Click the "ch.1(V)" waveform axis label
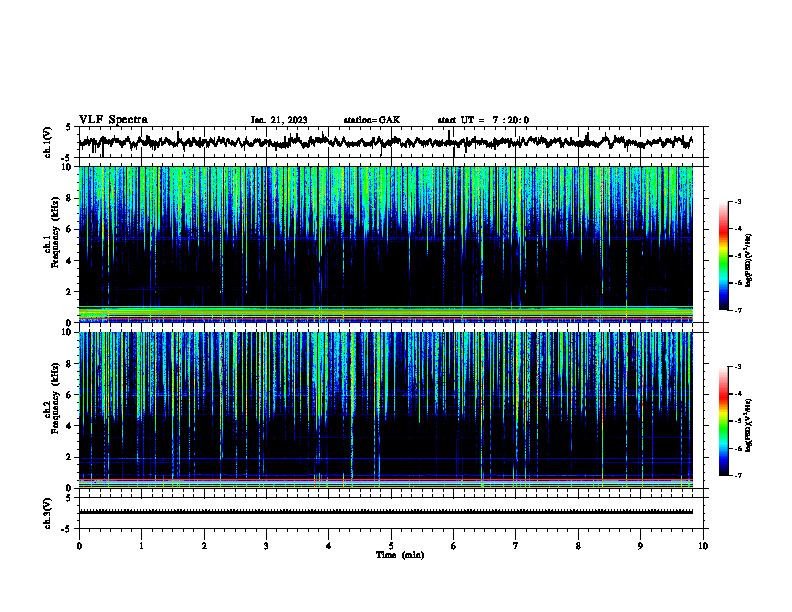Screen dimensions: 792x612 (x=47, y=142)
